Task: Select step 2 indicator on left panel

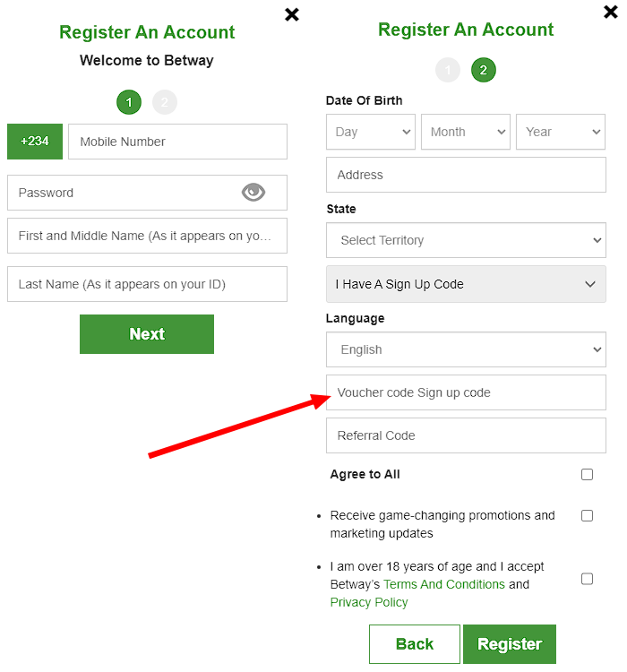Action: click(x=165, y=102)
